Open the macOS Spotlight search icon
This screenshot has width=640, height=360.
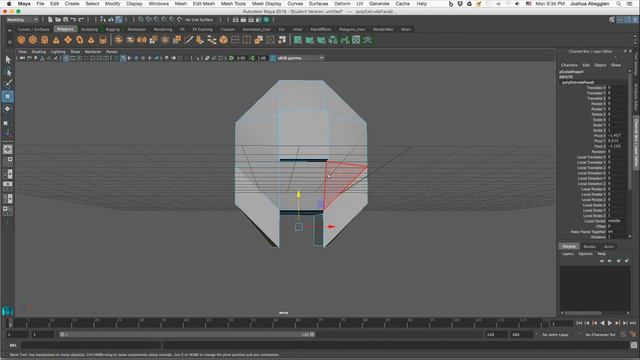(x=619, y=4)
